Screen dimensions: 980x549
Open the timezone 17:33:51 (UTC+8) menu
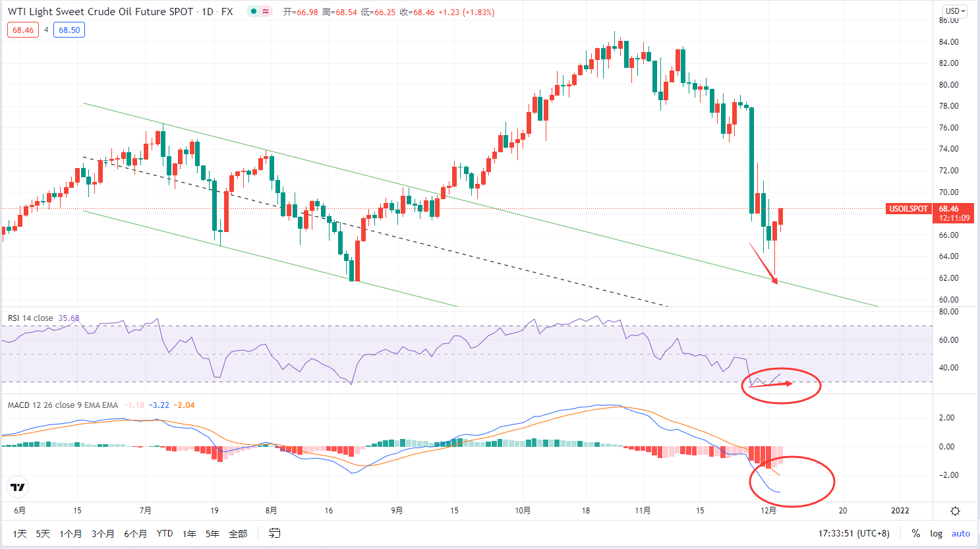pyautogui.click(x=854, y=533)
